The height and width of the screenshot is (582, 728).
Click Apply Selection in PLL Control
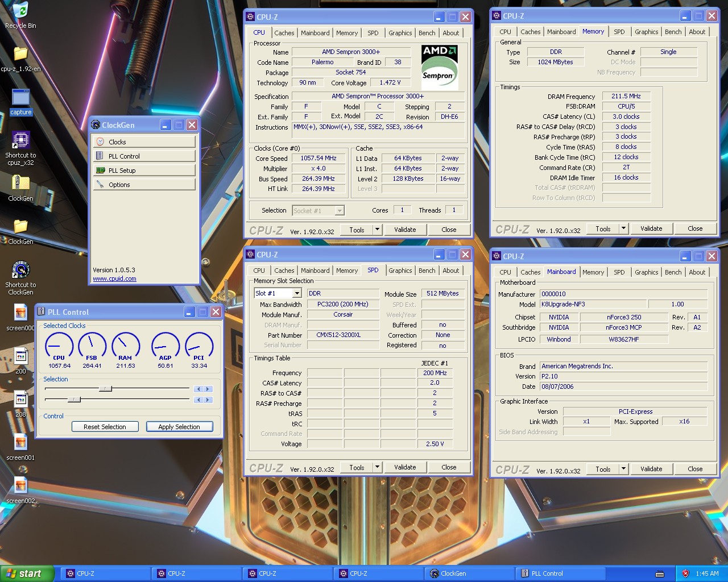click(x=179, y=427)
